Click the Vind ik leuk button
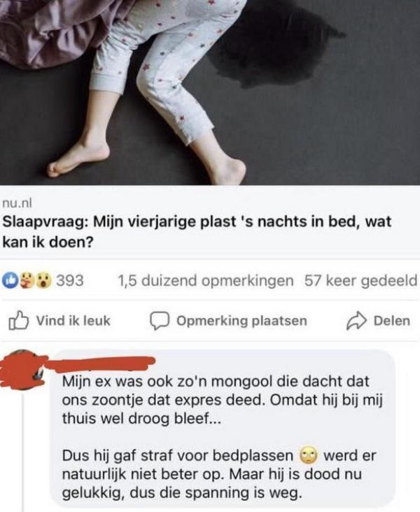Image resolution: width=420 pixels, height=512 pixels. [x=59, y=321]
